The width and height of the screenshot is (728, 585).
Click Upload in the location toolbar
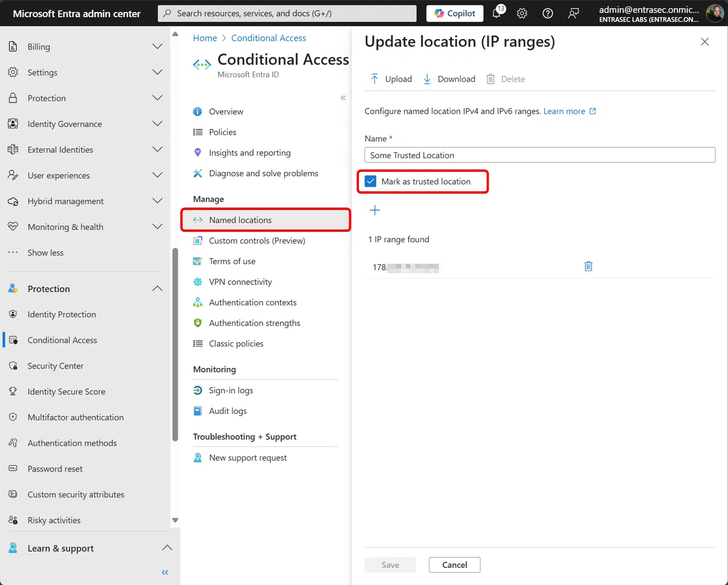(391, 79)
